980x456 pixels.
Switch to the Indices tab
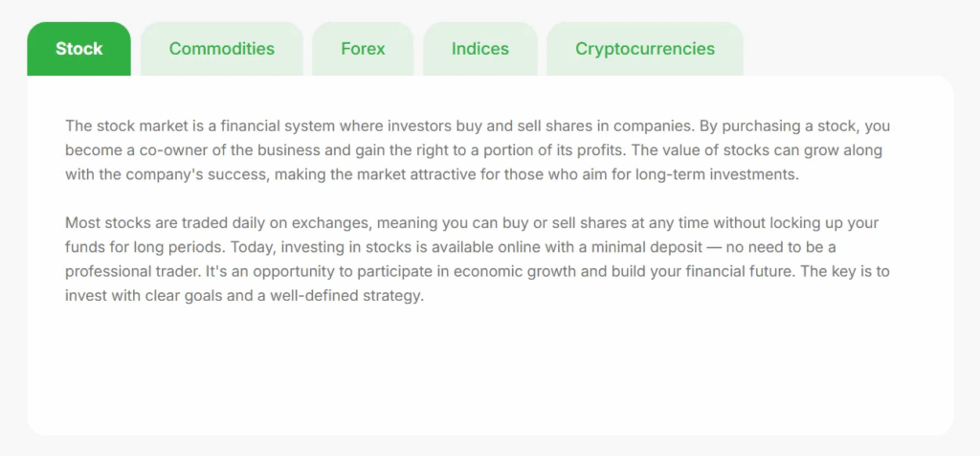click(x=479, y=49)
